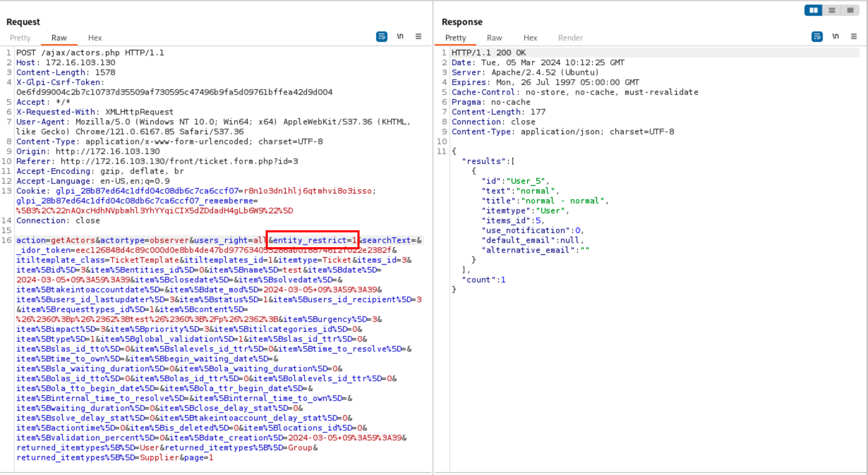Click the Expires header in response
Viewport: 868px width, 475px height.
[x=545, y=82]
